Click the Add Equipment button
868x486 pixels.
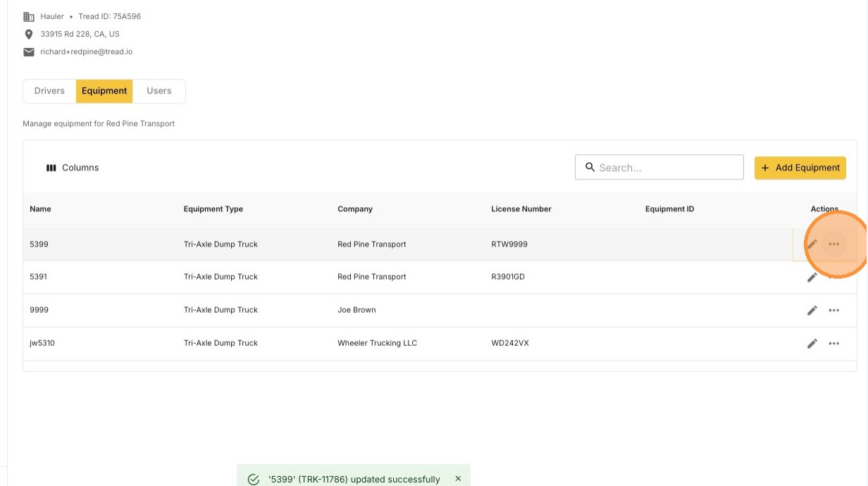(x=800, y=168)
